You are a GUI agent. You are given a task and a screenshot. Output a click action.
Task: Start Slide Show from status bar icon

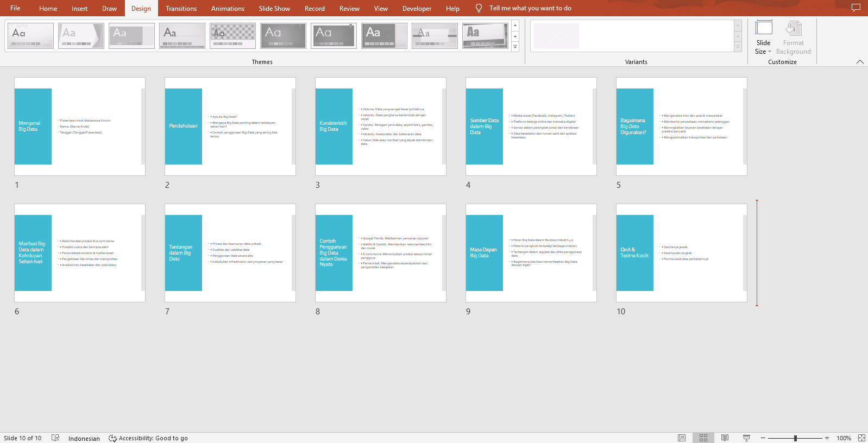[746, 438]
